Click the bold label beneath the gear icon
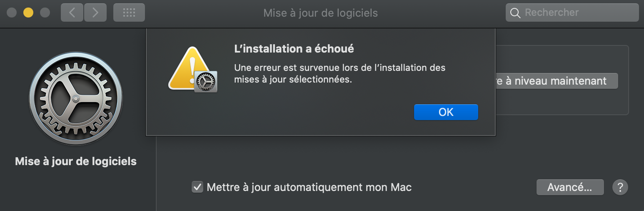This screenshot has width=644, height=211. click(76, 161)
